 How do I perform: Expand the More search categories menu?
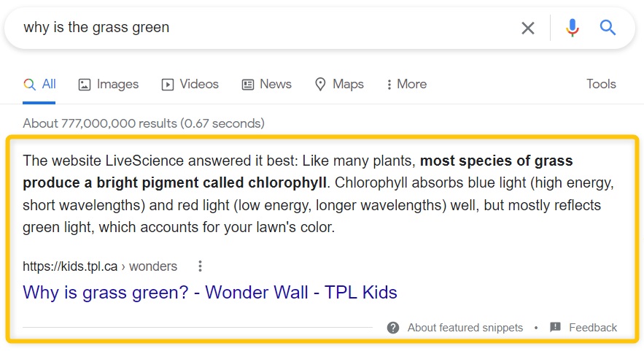[407, 85]
